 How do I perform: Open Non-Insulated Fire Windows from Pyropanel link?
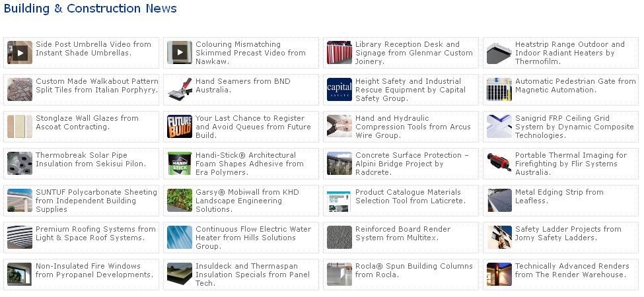[x=94, y=270]
